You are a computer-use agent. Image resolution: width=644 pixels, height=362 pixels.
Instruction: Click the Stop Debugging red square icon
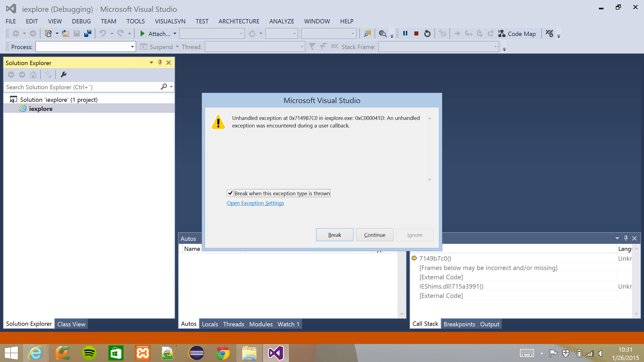point(416,33)
